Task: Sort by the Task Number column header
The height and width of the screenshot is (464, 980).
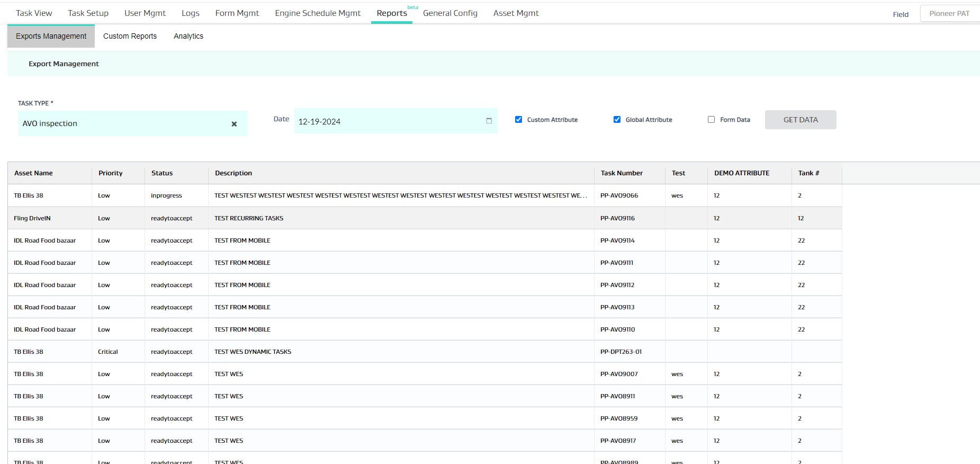Action: pos(622,173)
